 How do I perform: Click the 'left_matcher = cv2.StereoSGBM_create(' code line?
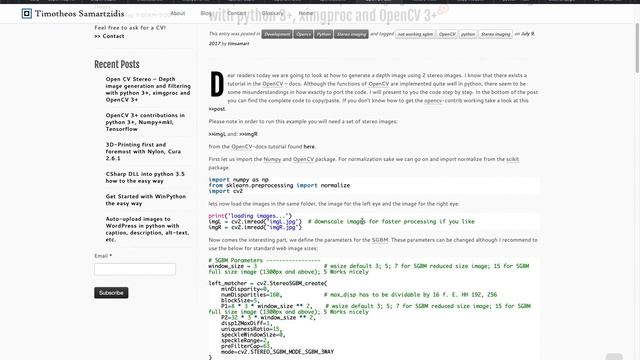[268, 283]
